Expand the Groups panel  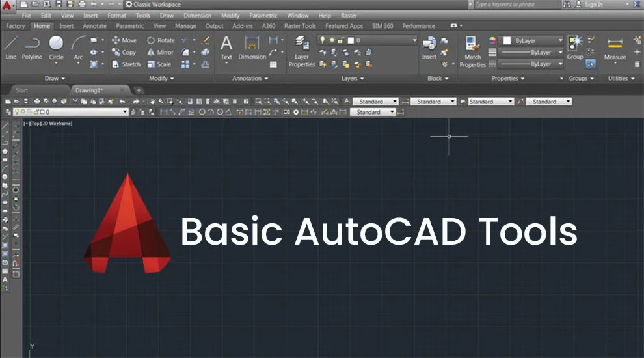pyautogui.click(x=581, y=78)
